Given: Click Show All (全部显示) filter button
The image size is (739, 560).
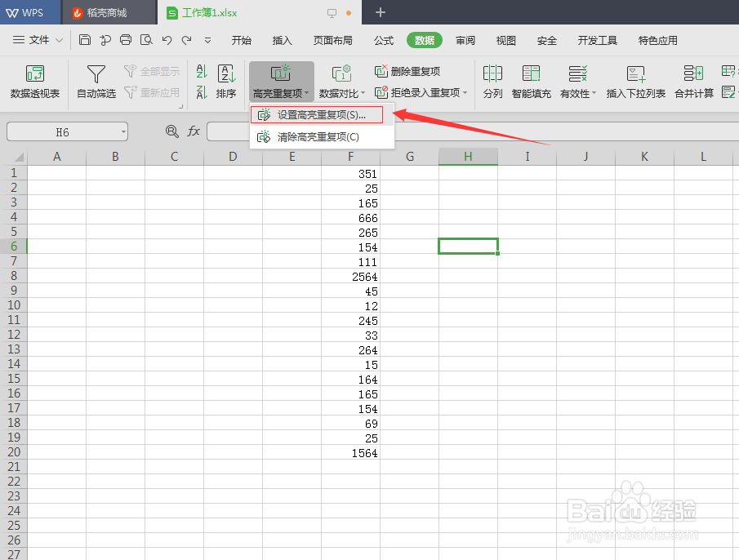Looking at the screenshot, I should pyautogui.click(x=152, y=72).
